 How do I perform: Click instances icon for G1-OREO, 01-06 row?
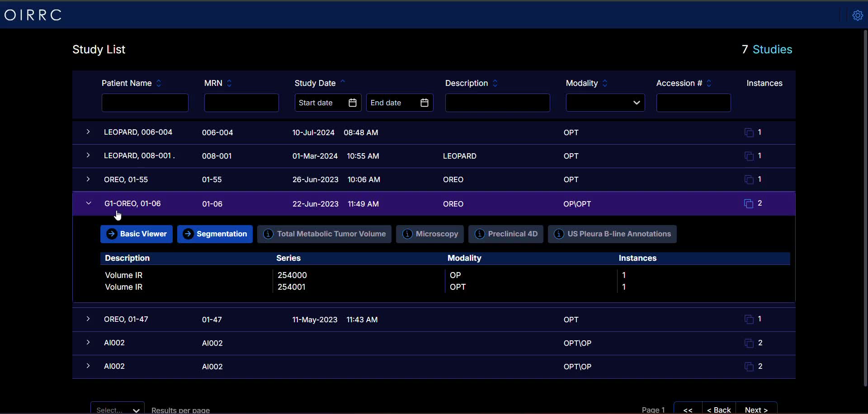[x=749, y=204]
